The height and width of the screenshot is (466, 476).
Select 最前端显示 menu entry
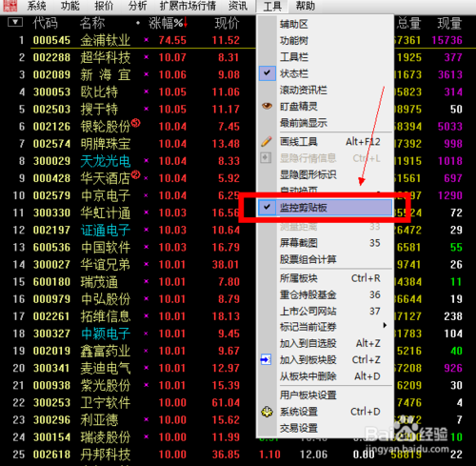303,123
